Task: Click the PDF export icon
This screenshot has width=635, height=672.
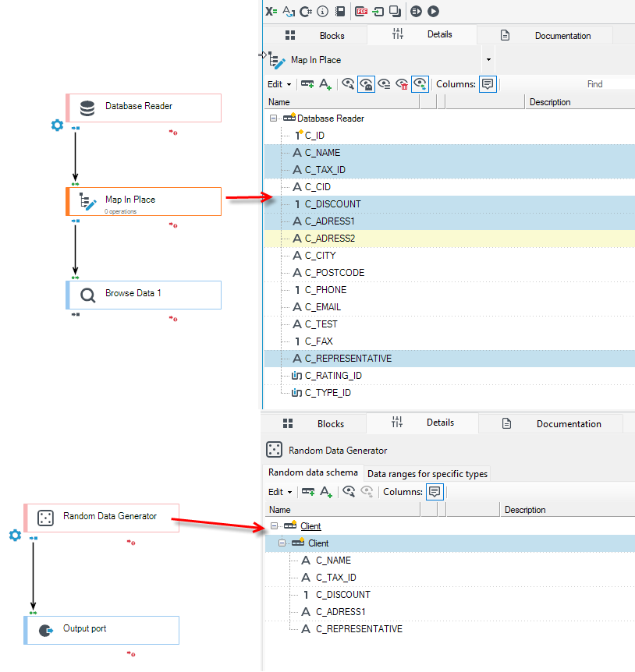Action: tap(361, 12)
